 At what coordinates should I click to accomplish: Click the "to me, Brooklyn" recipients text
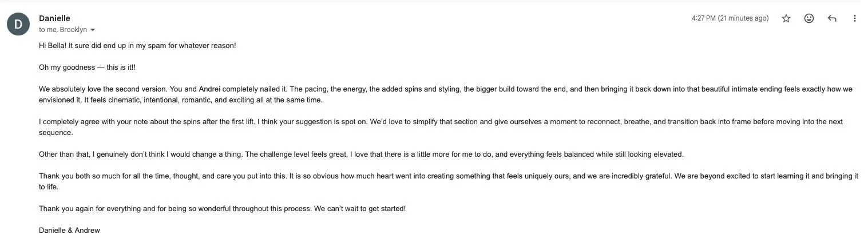pos(63,30)
